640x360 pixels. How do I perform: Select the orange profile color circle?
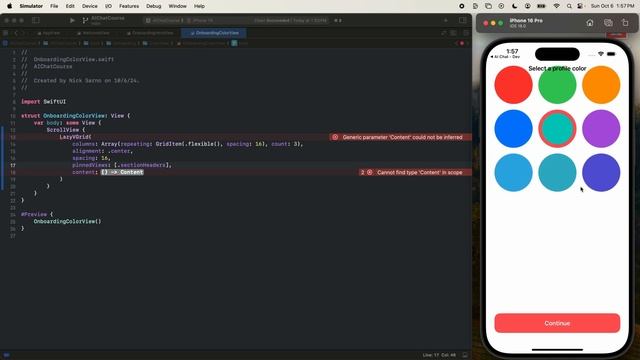pos(601,85)
